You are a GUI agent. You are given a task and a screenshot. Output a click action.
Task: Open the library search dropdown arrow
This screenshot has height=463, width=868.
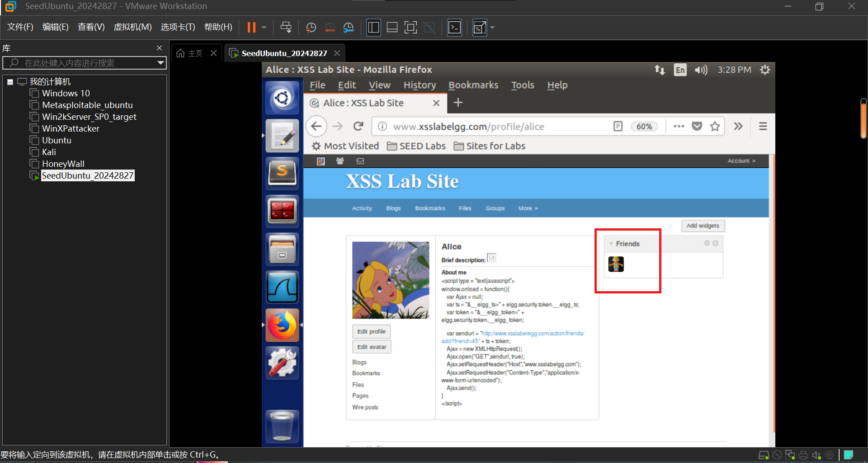point(160,63)
